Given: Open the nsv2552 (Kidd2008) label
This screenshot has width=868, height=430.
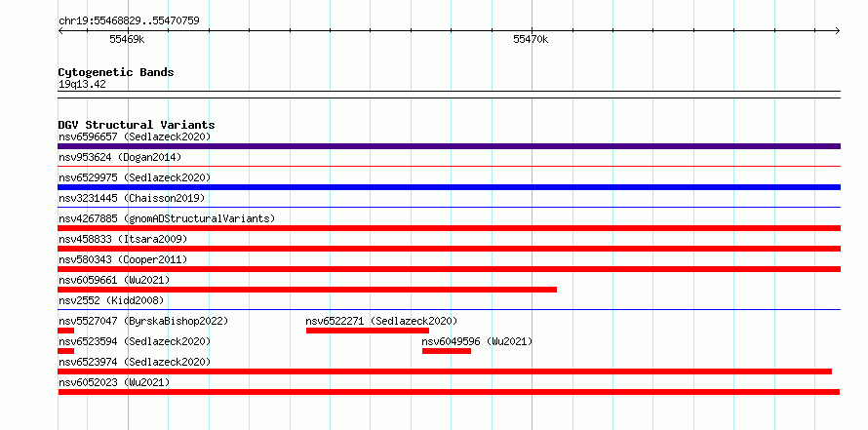Looking at the screenshot, I should click(111, 300).
